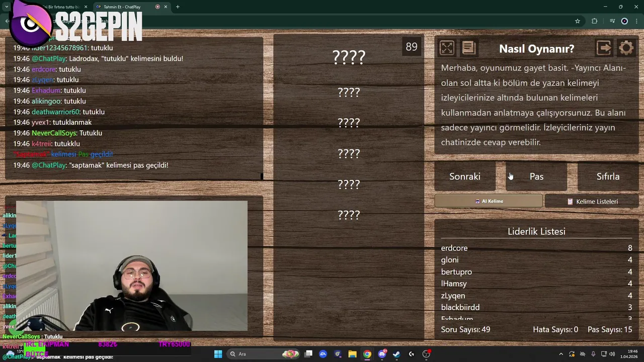Click the alikingoo username in chat
644x362 pixels.
[45, 101]
